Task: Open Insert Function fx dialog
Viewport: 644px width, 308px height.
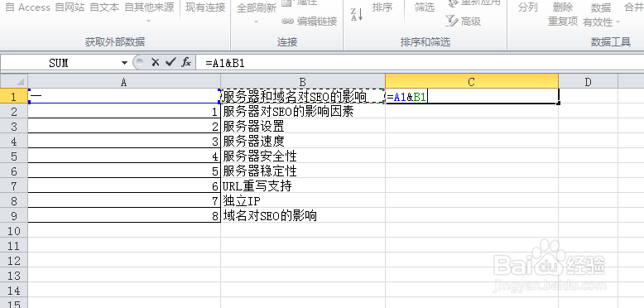Action: (186, 62)
